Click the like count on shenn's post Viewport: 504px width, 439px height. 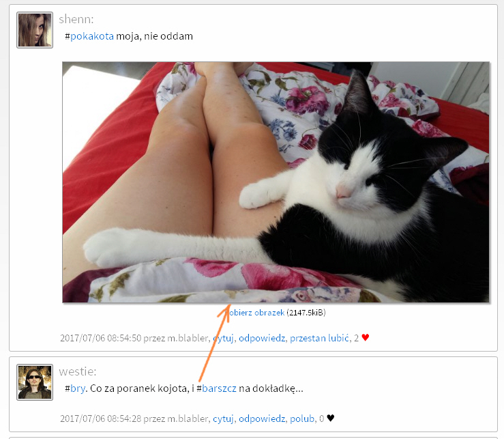coord(355,338)
